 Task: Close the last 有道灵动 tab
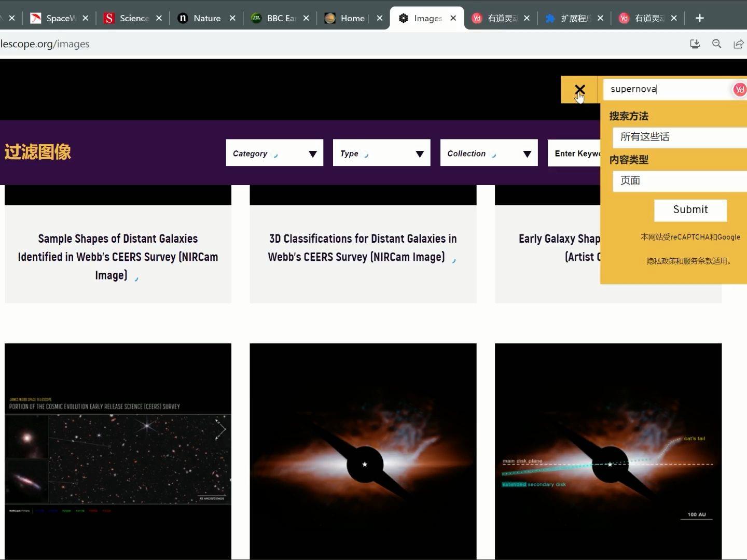click(x=674, y=18)
